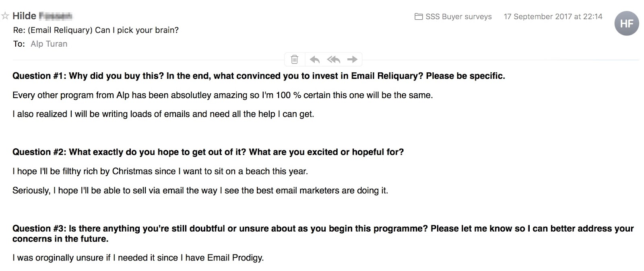Reply using the single-arrow reply icon

[x=315, y=60]
